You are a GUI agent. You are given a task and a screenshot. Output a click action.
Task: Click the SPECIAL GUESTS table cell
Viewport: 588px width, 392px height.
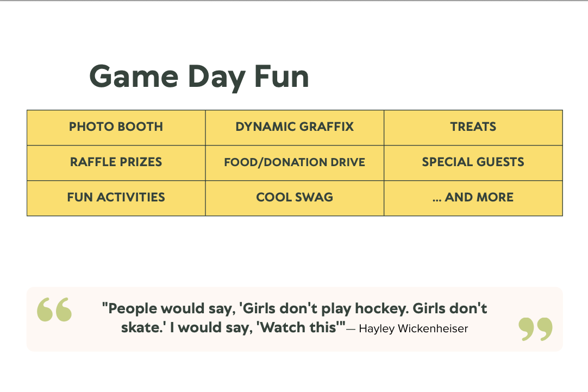(x=473, y=162)
